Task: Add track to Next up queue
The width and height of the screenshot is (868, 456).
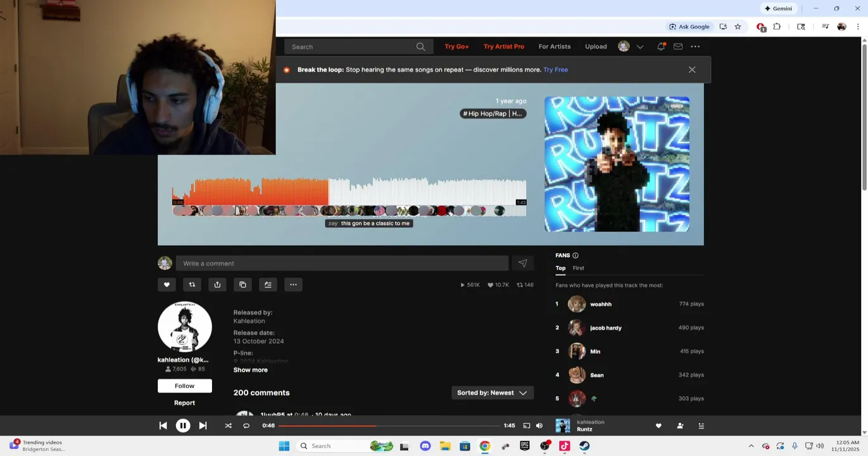Action: [x=268, y=284]
